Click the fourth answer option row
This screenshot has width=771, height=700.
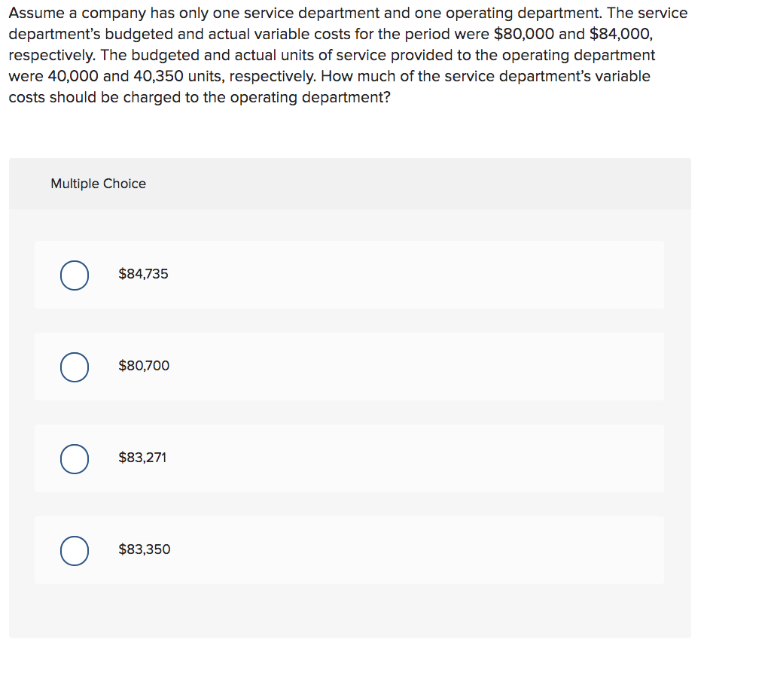(x=349, y=550)
